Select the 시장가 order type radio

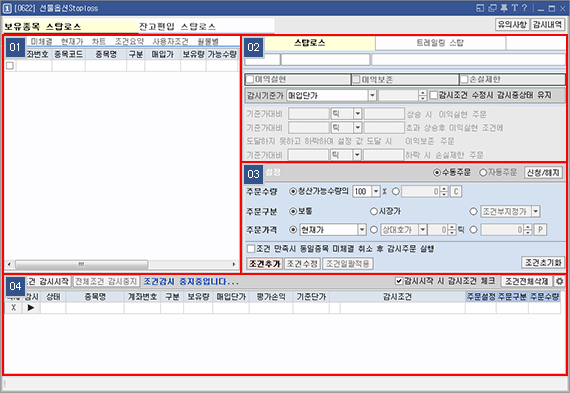373,211
